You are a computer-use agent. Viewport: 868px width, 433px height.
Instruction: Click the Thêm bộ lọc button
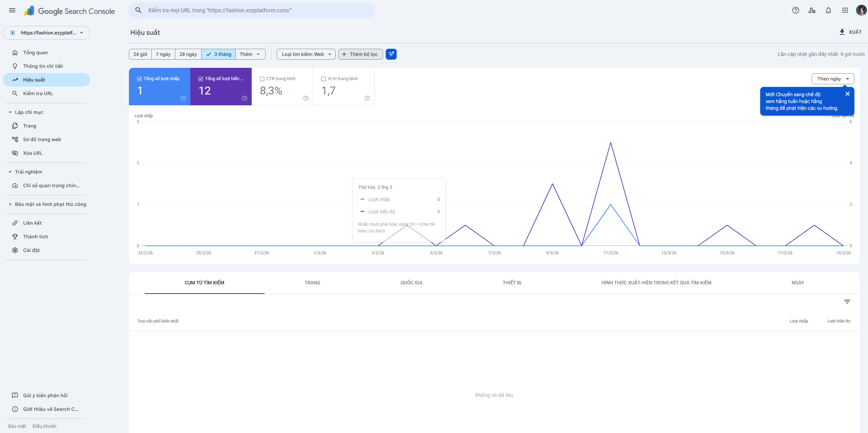360,54
